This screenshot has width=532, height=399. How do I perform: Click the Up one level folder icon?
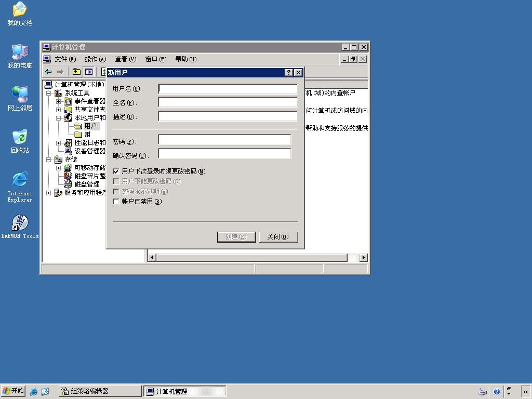(x=77, y=72)
